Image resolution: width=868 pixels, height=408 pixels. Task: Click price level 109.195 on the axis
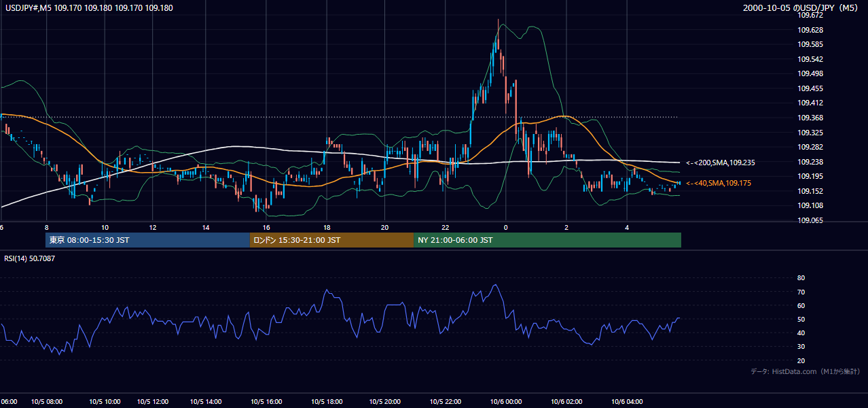pyautogui.click(x=812, y=176)
